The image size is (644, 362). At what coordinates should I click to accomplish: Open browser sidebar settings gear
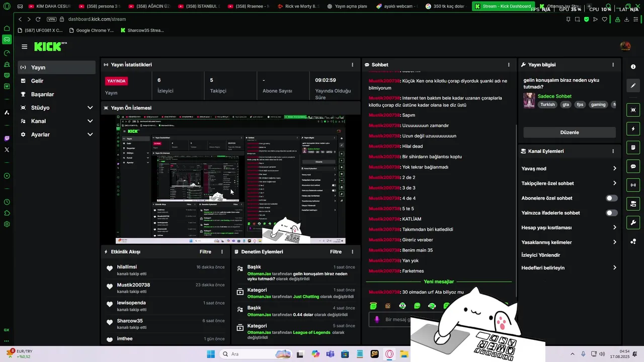7,224
